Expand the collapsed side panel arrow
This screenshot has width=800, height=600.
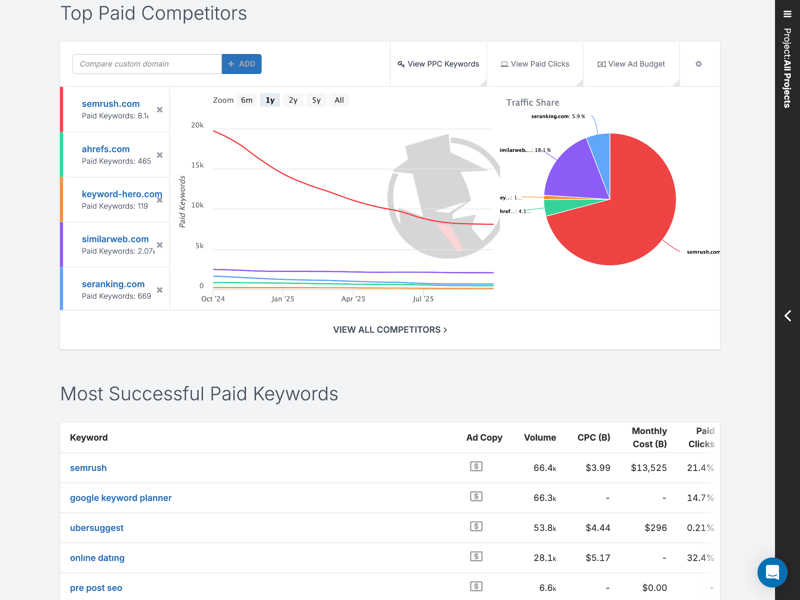click(787, 316)
